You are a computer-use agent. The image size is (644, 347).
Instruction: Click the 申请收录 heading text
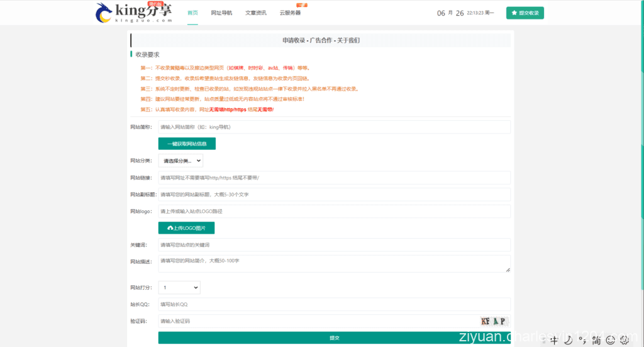[294, 40]
